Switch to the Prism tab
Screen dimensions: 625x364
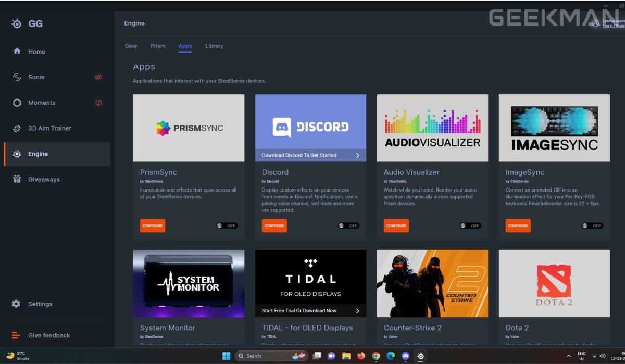158,46
